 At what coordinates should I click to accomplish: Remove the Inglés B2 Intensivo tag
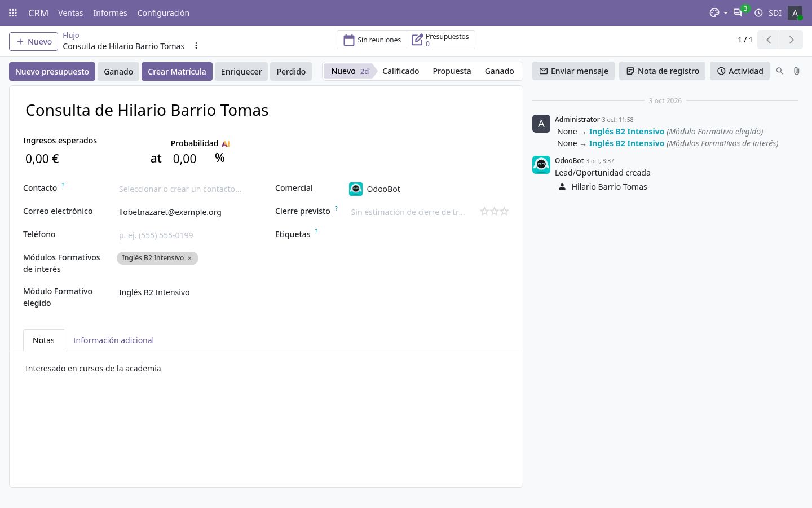[189, 259]
